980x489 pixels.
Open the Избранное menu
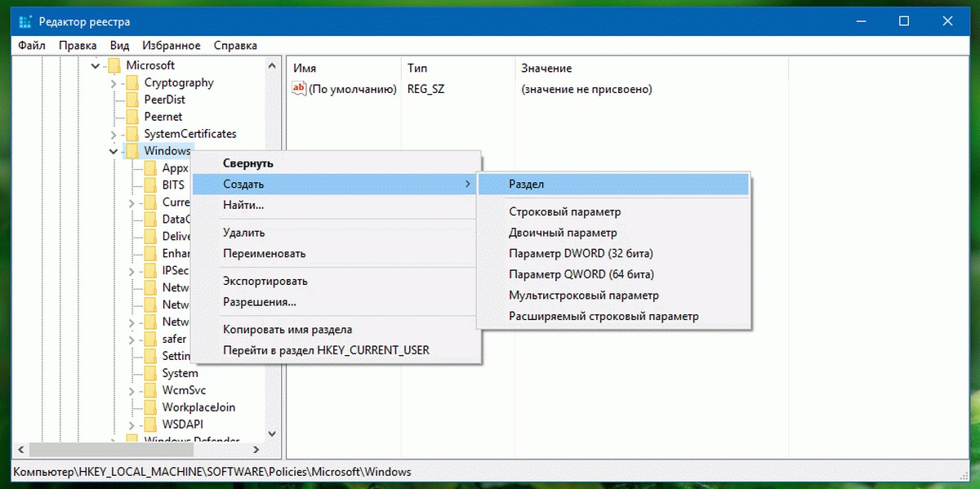(x=171, y=46)
